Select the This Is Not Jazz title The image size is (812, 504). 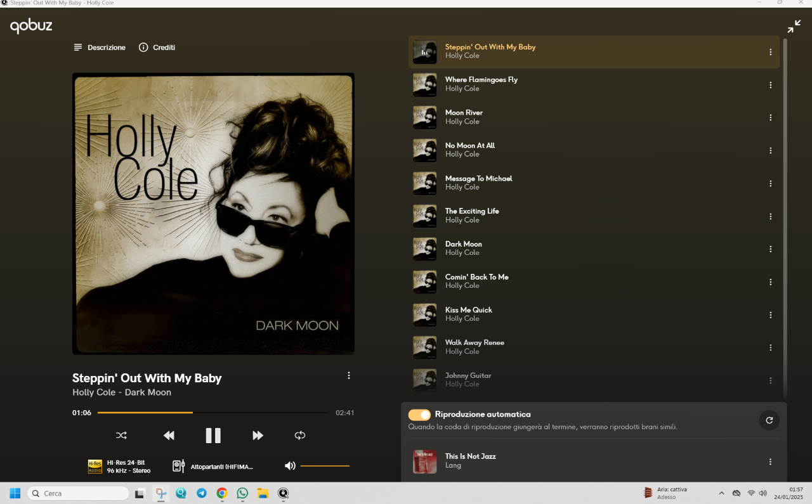(x=470, y=456)
